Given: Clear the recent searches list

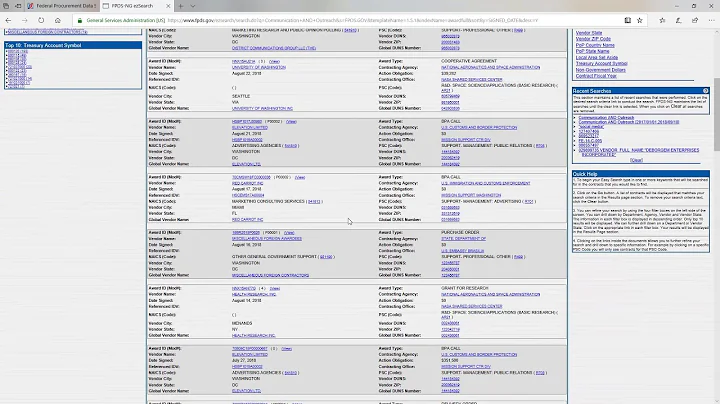Looking at the screenshot, I should coord(636,160).
